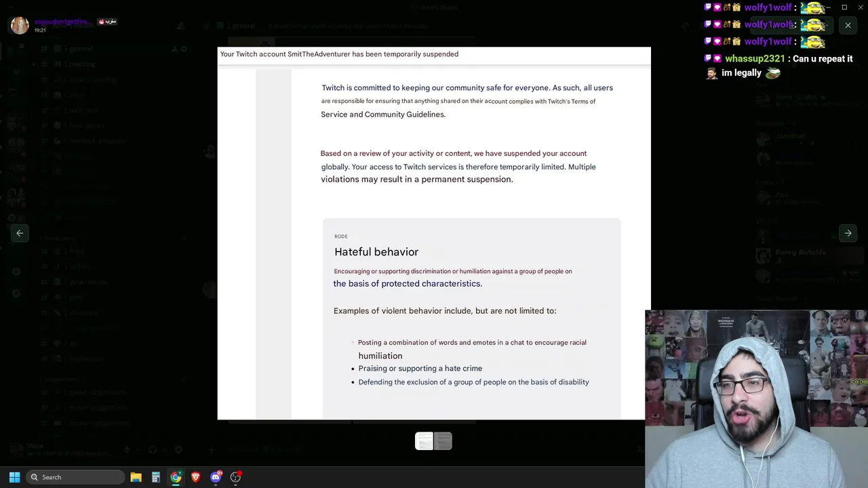Select the second image thumbnail below the viewer
This screenshot has height=488, width=868.
click(x=443, y=441)
